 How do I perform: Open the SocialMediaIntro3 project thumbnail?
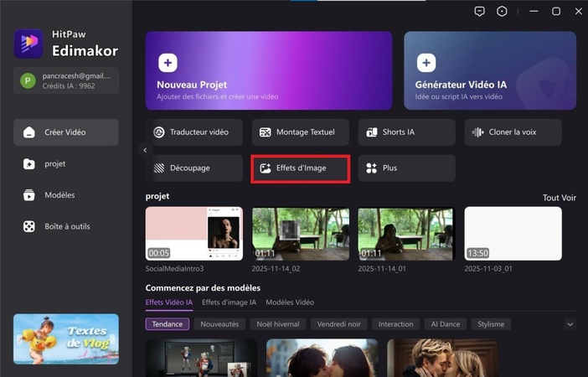point(194,234)
